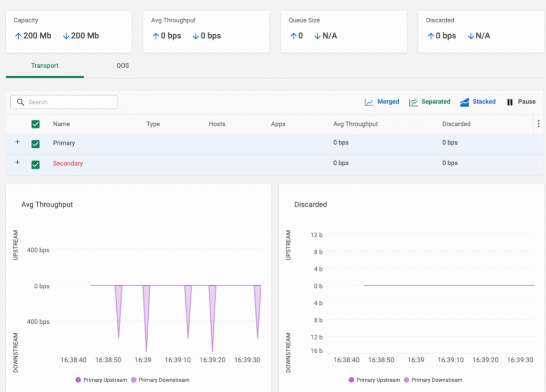Toggle Primary Upstream in Avg Throughput legend

[101, 380]
